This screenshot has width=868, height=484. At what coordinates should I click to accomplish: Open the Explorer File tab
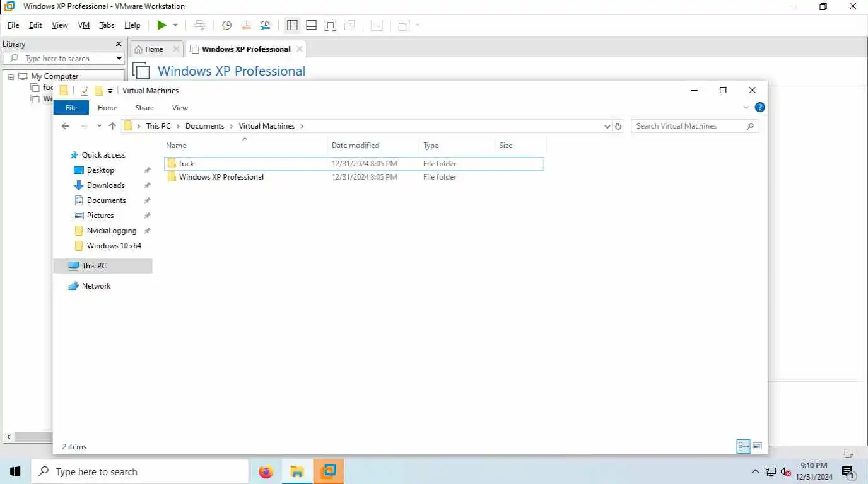coord(71,108)
